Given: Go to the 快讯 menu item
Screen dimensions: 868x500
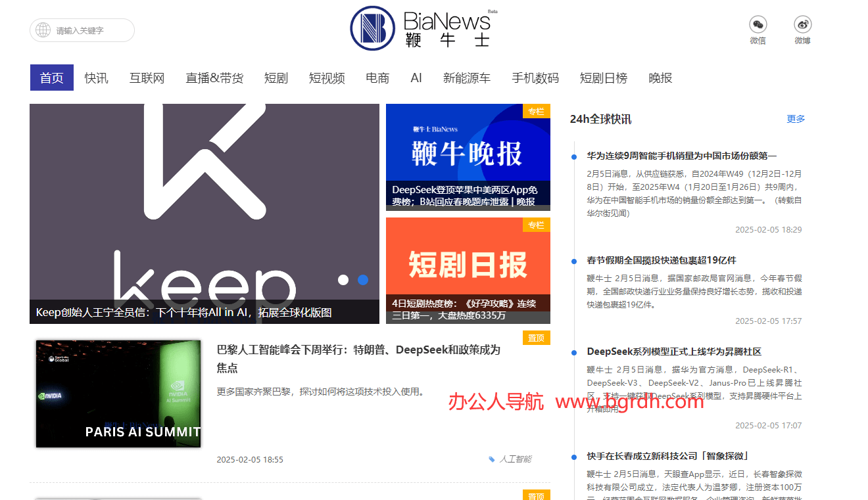Looking at the screenshot, I should pos(96,78).
